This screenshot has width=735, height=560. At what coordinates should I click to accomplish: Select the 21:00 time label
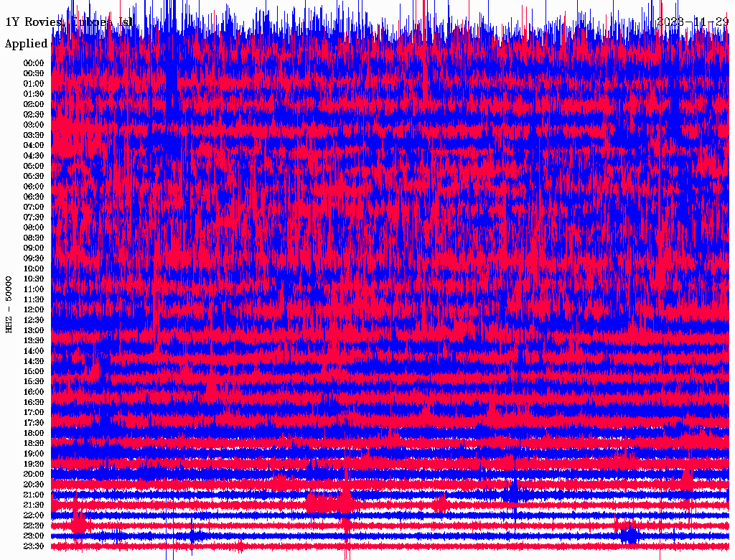34,495
